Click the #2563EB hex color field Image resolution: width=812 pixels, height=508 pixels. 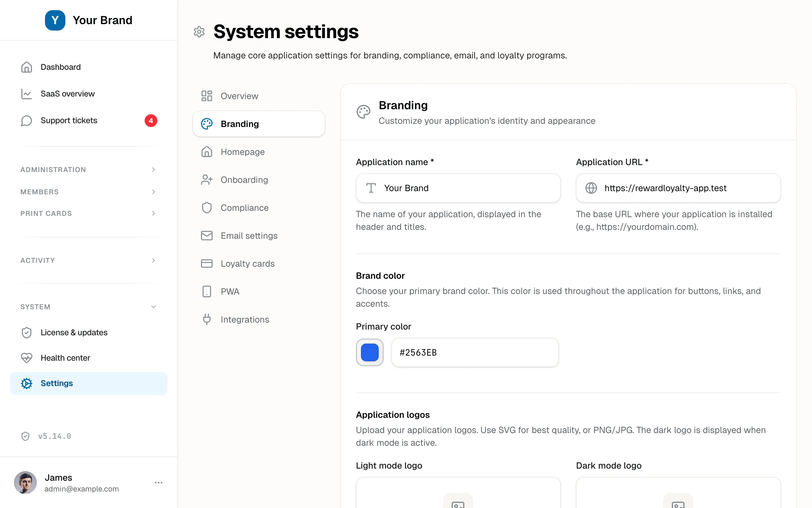[475, 352]
